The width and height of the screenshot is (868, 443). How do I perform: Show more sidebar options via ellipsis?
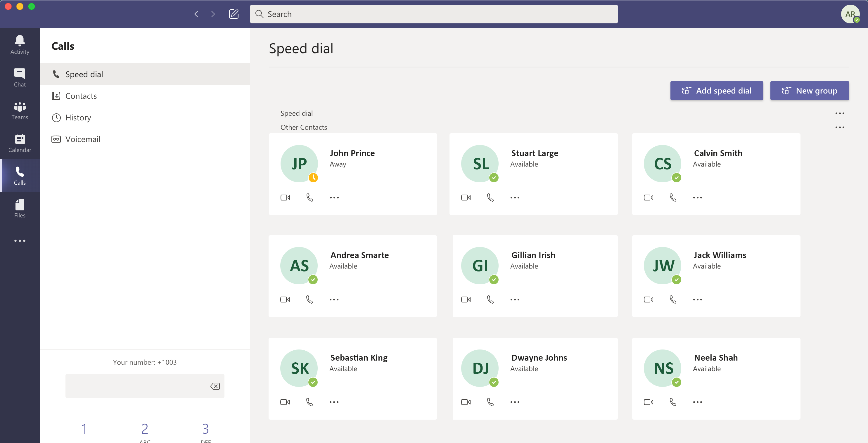pos(20,240)
